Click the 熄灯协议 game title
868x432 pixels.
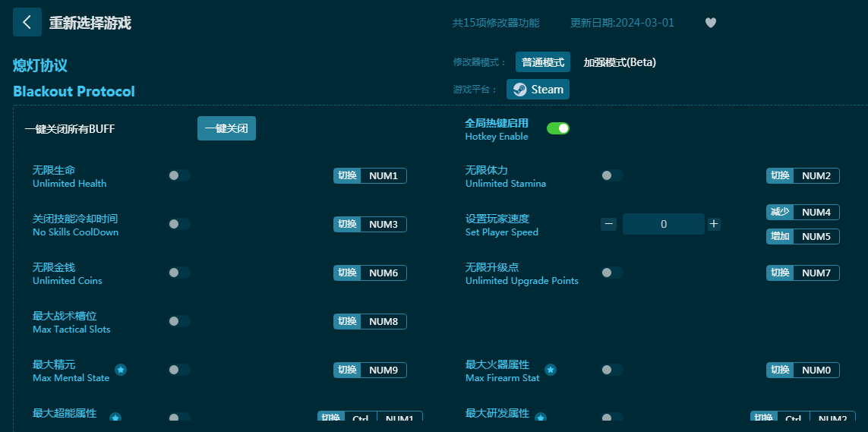[x=40, y=65]
